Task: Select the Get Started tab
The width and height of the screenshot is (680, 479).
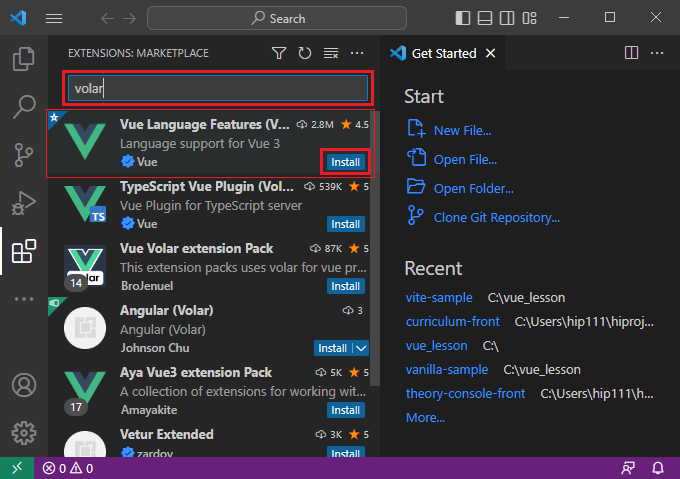Action: pos(442,53)
